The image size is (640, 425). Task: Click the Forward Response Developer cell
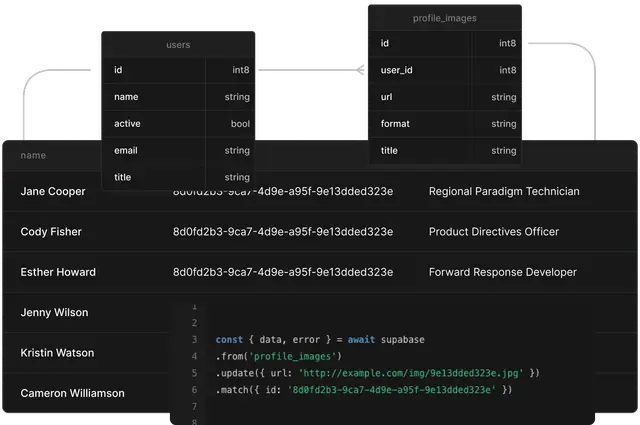click(502, 272)
